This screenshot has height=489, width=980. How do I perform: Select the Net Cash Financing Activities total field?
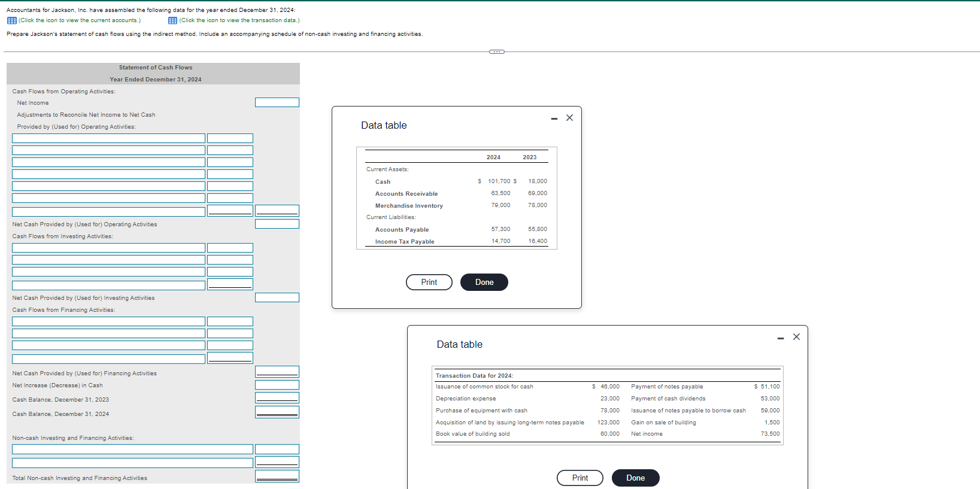tap(277, 372)
